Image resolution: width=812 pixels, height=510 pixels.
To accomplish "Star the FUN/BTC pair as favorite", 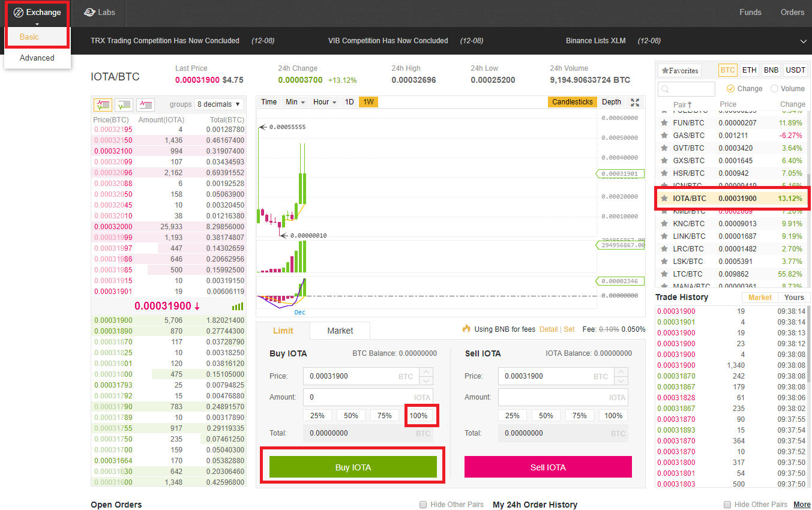I will click(x=664, y=122).
